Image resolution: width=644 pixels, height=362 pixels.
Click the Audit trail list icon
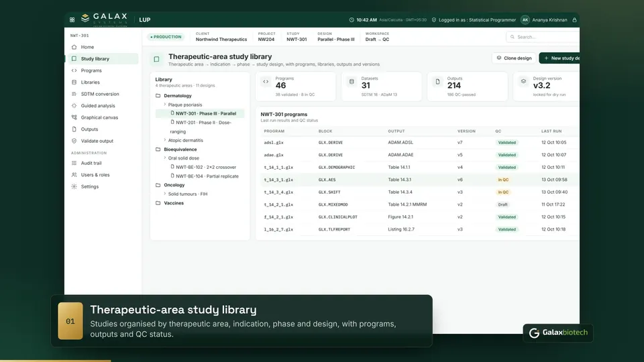(74, 163)
